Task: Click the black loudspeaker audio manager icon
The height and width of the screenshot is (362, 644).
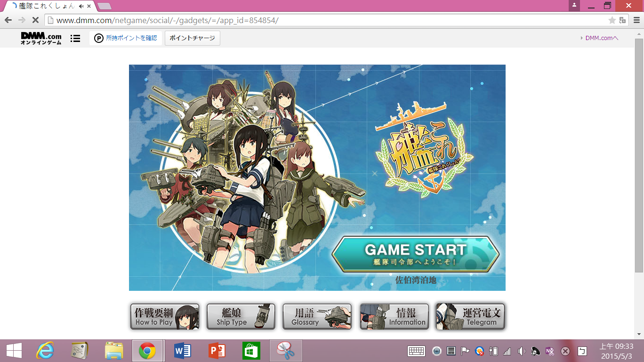Action: [535, 351]
